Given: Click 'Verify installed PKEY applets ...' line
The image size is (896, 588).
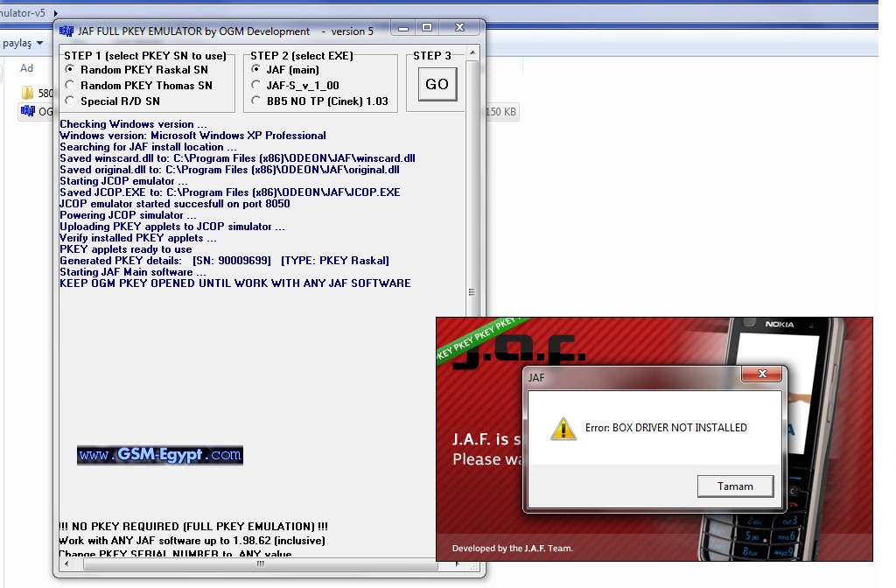Looking at the screenshot, I should point(137,238).
